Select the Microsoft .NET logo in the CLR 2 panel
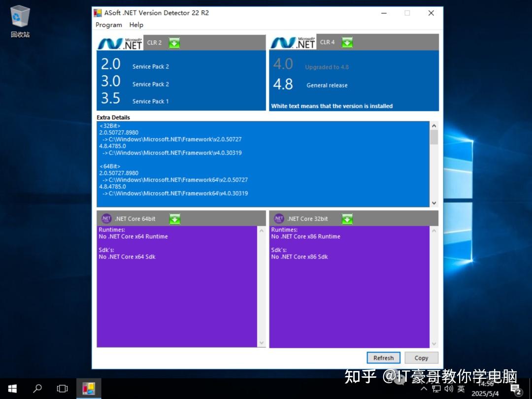532x399 pixels. [x=119, y=43]
